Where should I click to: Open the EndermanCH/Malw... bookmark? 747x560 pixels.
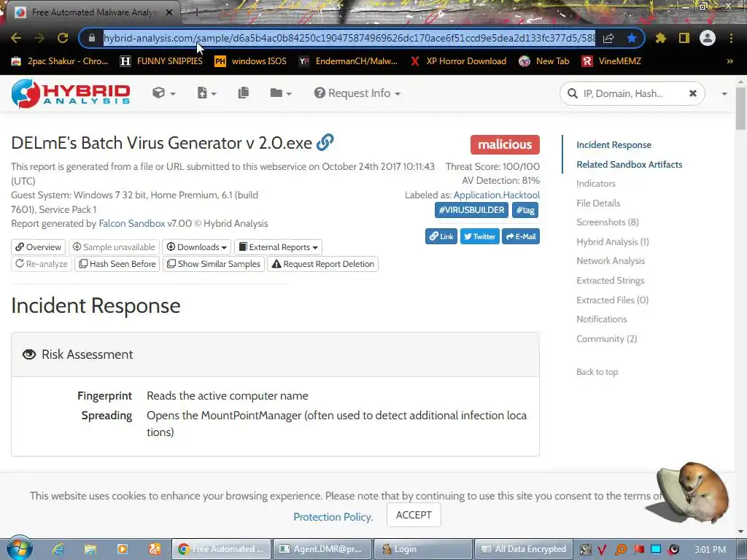point(348,61)
